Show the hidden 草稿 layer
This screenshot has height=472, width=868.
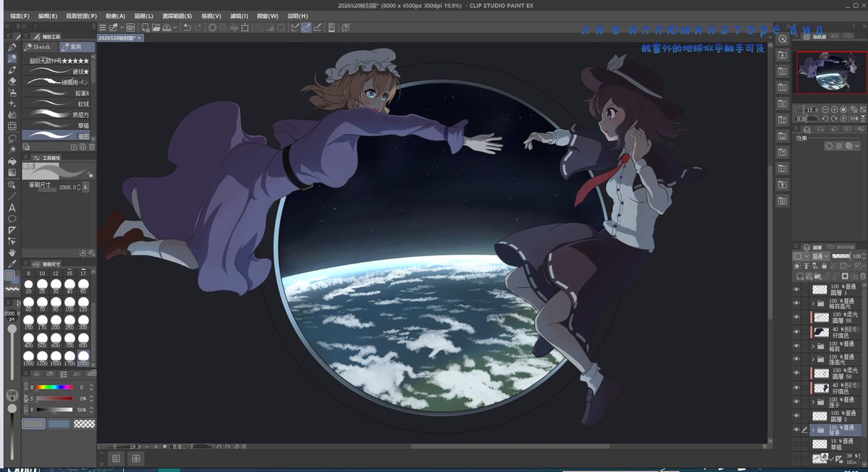[x=796, y=444]
